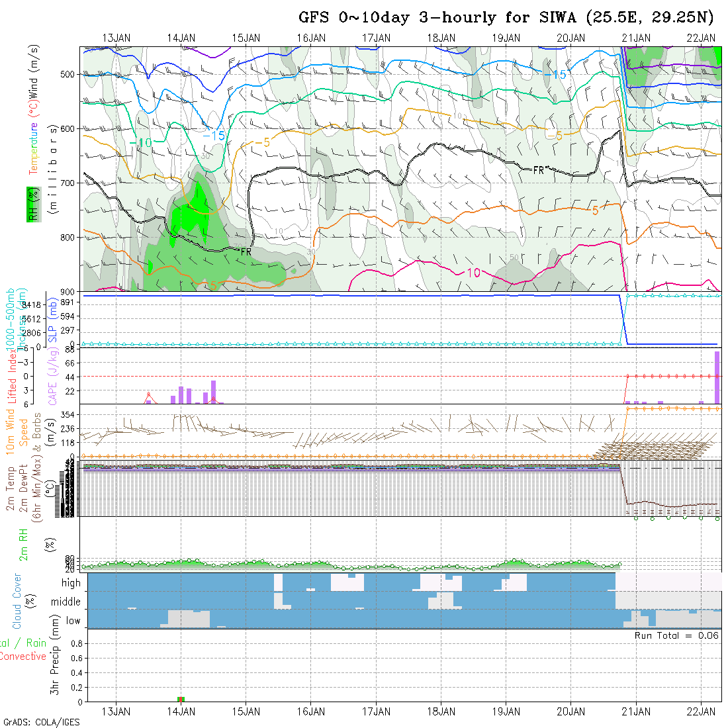Click the GrADS: COLA/IGES credit text

point(41,722)
